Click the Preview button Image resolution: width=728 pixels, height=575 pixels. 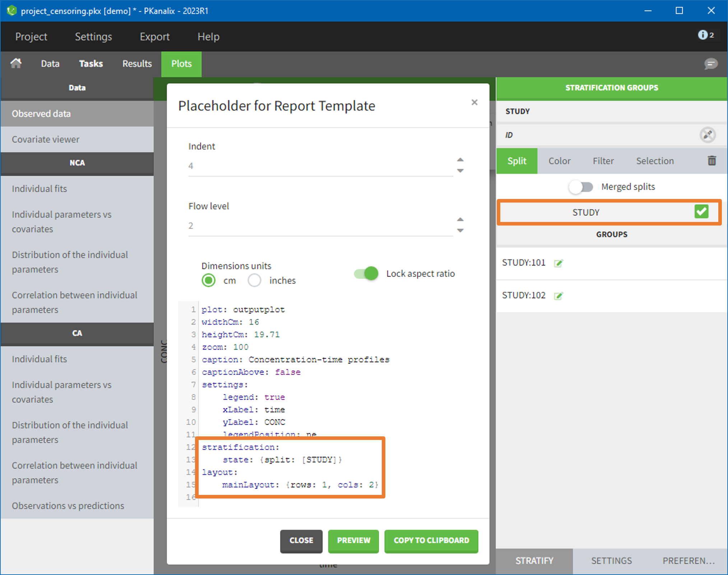(353, 541)
